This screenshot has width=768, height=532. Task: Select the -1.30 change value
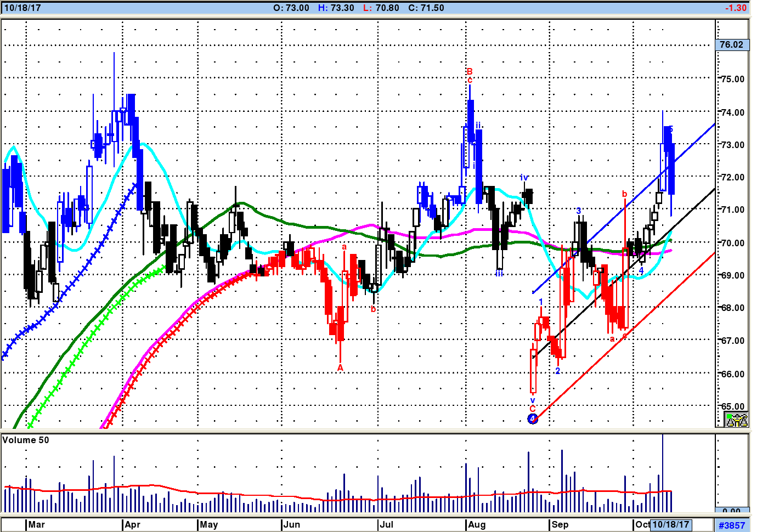tap(735, 8)
